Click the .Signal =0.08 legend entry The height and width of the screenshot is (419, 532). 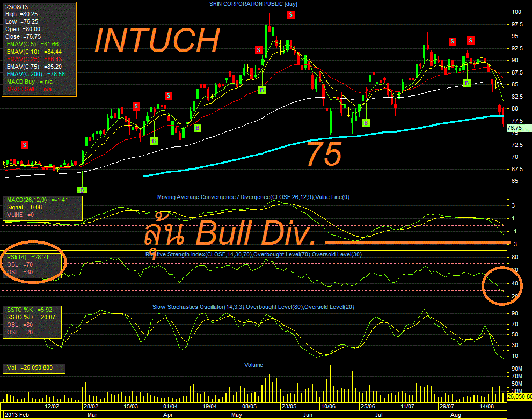point(24,207)
